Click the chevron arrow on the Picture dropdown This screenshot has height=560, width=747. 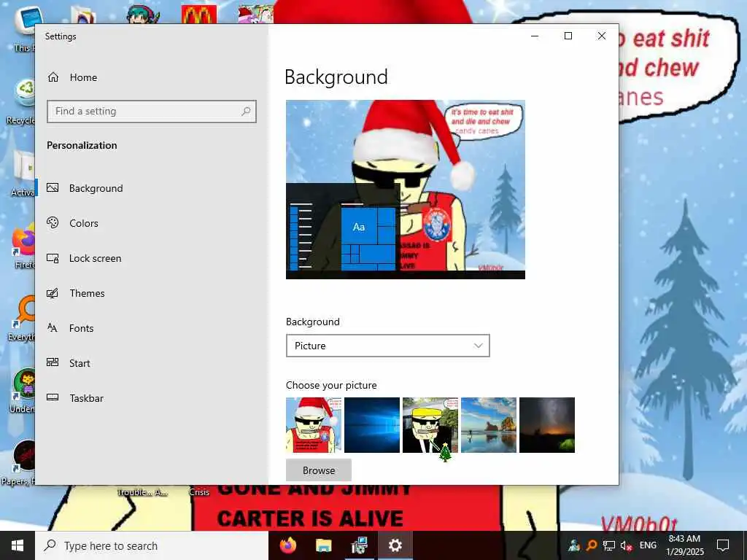(x=479, y=346)
